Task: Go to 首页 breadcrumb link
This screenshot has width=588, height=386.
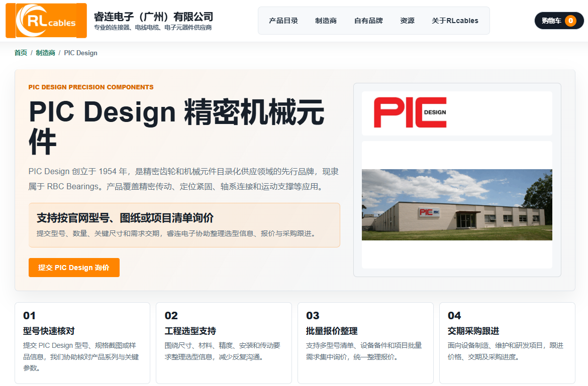Action: click(21, 53)
